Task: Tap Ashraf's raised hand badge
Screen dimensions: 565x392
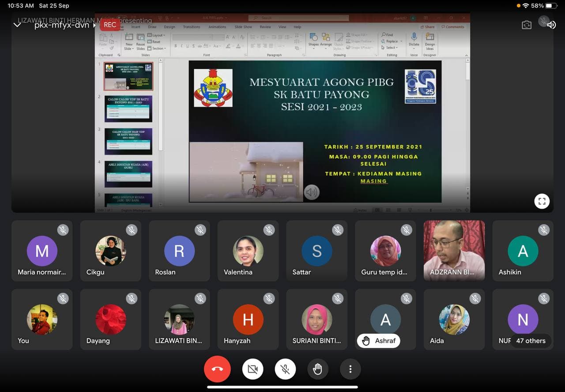Action: [x=378, y=340]
